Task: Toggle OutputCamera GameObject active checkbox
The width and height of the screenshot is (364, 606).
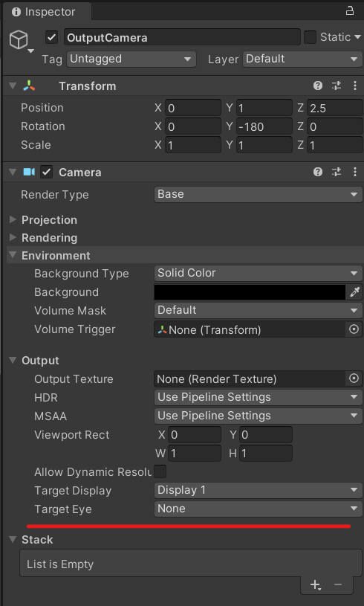Action: point(51,37)
